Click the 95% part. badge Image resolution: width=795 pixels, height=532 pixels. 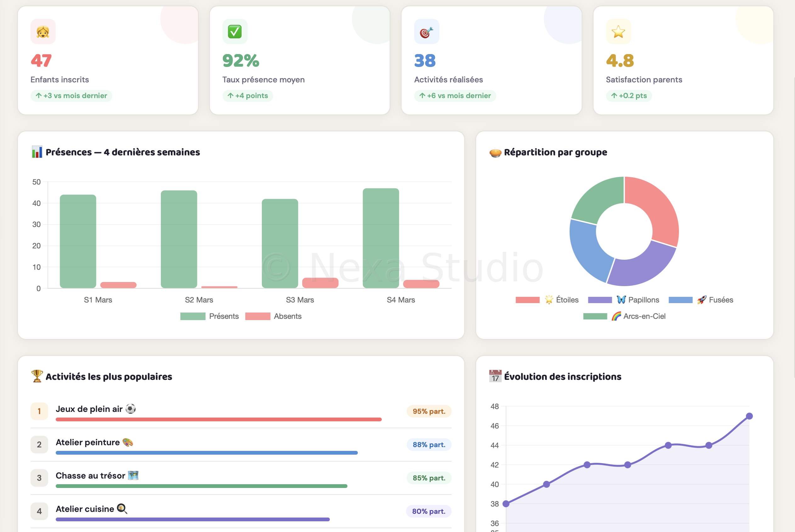pyautogui.click(x=429, y=411)
